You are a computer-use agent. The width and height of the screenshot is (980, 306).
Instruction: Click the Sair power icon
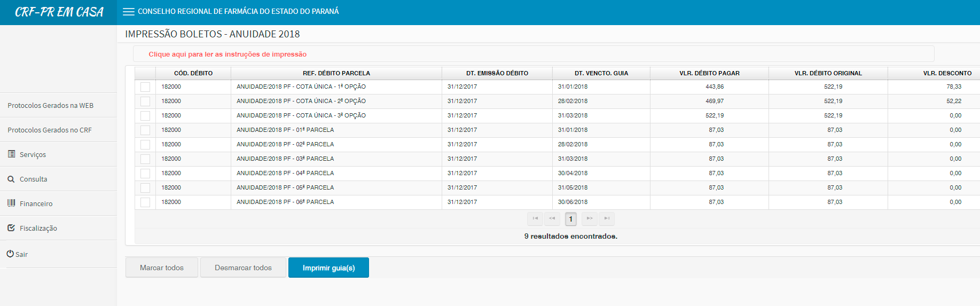point(10,254)
